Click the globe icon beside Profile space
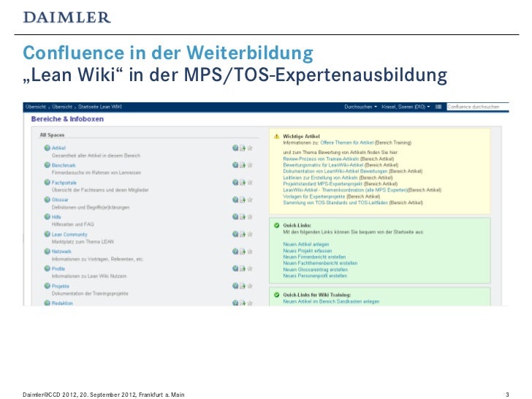 (x=47, y=268)
